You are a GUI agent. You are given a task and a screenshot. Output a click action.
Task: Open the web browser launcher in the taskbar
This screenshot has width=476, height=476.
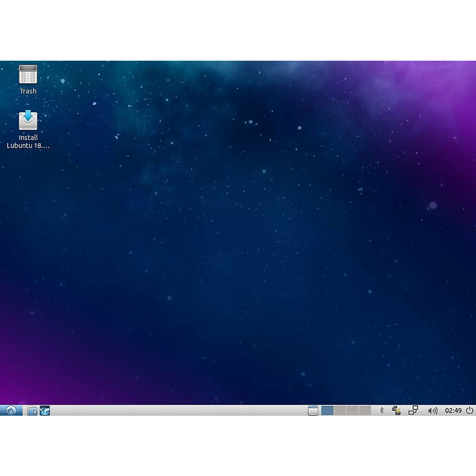[x=45, y=411]
